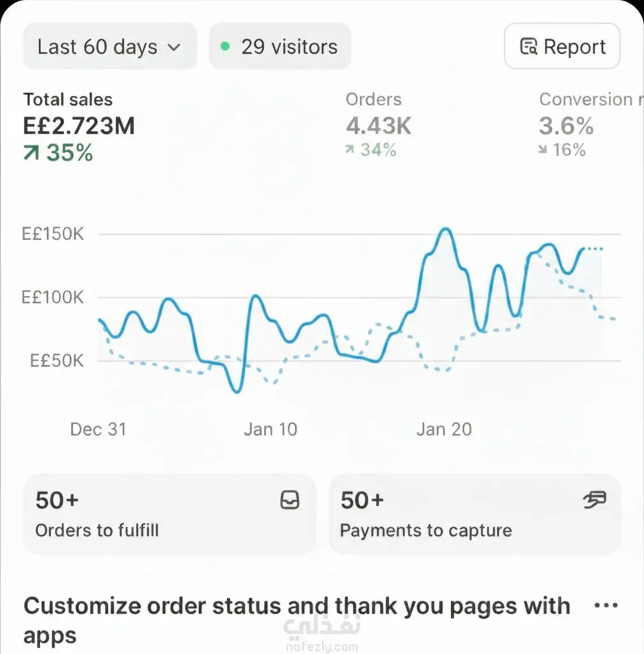This screenshot has height=654, width=644.
Task: Open the Report button
Action: click(562, 47)
